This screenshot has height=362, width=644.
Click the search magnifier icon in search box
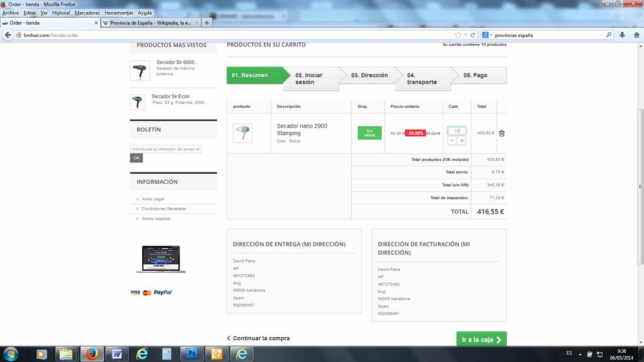[609, 35]
